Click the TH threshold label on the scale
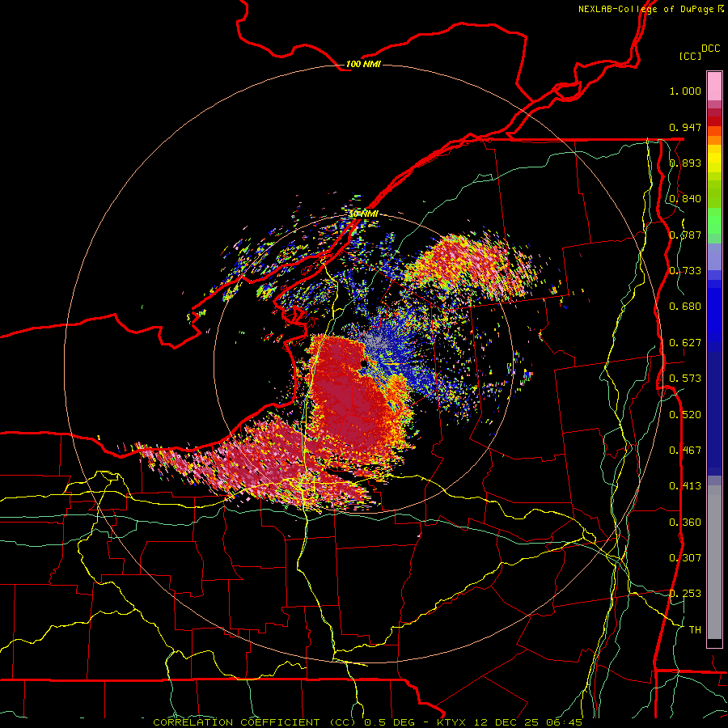The height and width of the screenshot is (728, 728). click(695, 630)
